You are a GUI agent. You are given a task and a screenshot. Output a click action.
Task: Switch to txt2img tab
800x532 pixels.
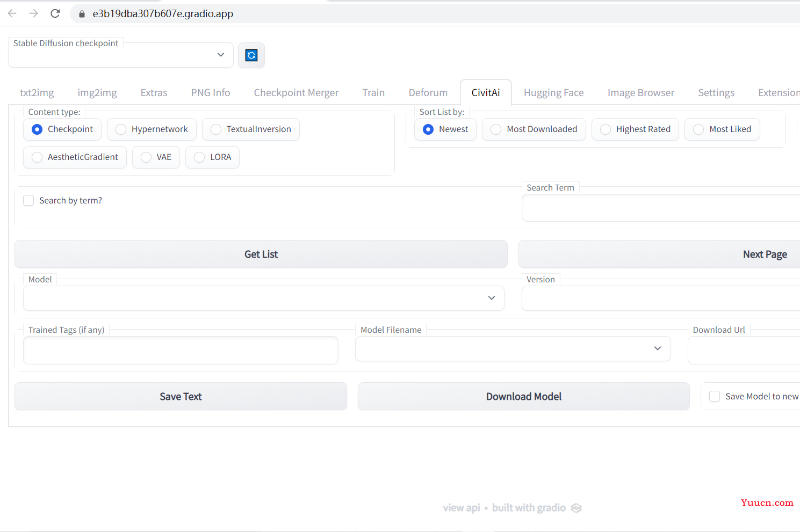click(x=37, y=92)
